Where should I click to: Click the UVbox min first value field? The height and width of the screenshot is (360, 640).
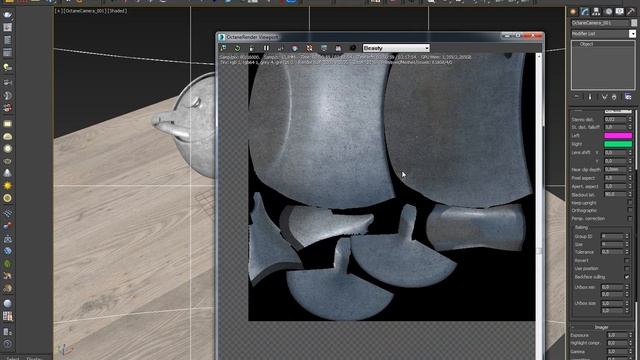[x=612, y=287]
